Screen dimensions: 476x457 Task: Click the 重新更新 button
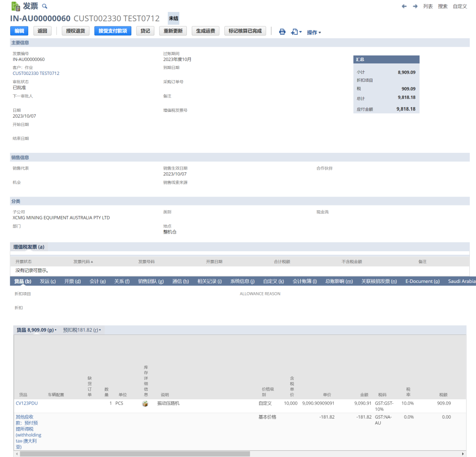click(173, 31)
